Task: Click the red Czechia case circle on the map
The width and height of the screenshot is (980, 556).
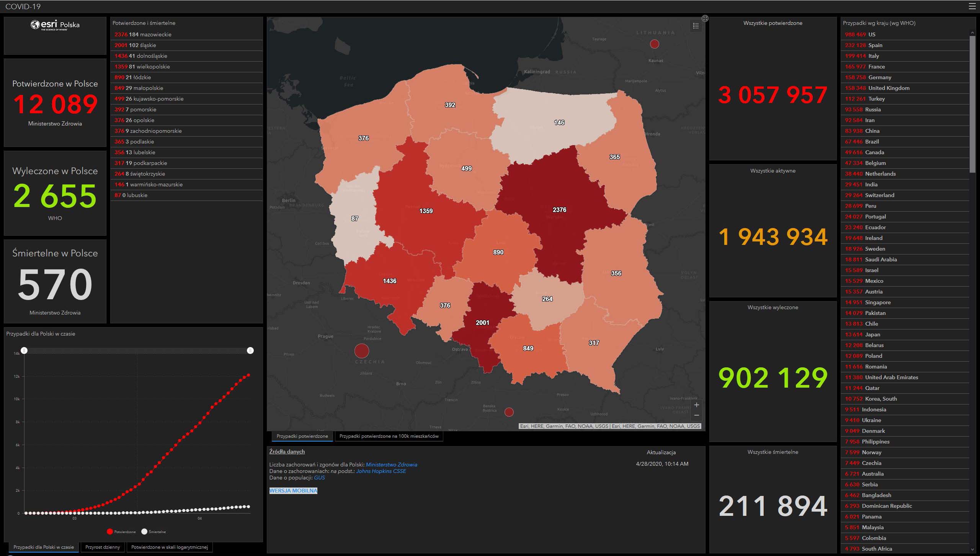Action: pyautogui.click(x=361, y=351)
